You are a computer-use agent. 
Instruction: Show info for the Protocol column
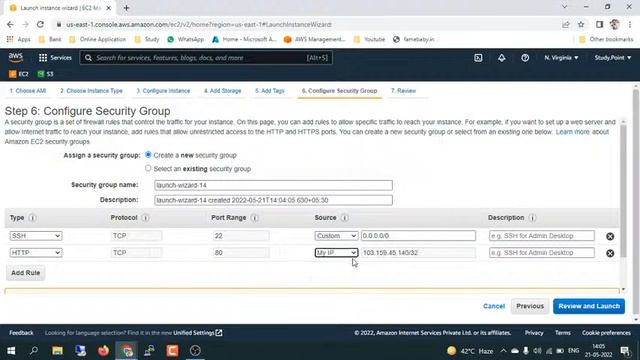coord(145,218)
